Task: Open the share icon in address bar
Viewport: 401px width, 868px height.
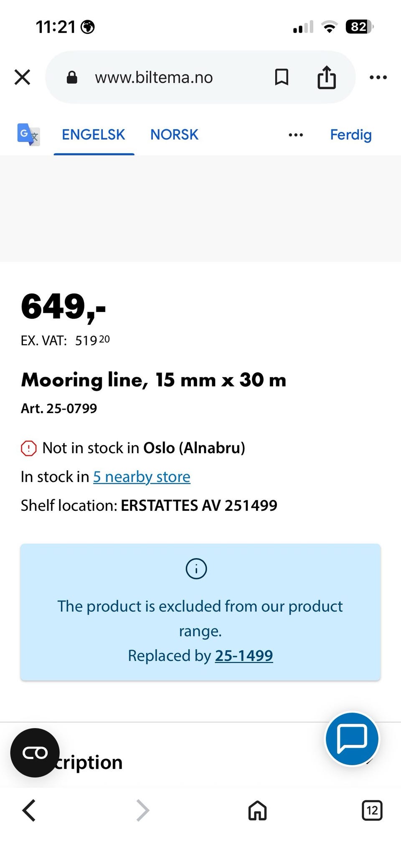Action: click(x=327, y=77)
